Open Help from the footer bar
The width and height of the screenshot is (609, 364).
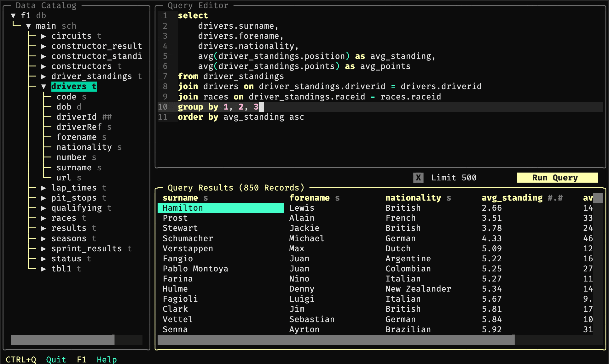pyautogui.click(x=107, y=359)
